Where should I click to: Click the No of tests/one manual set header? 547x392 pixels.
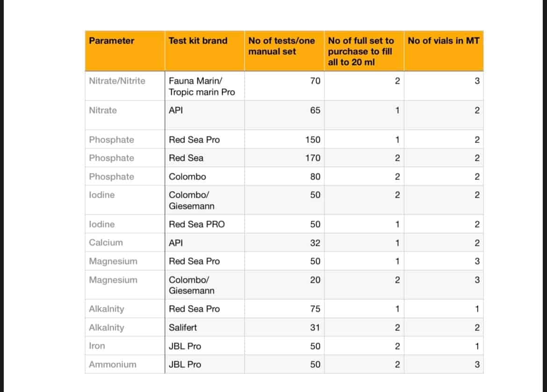click(x=281, y=46)
